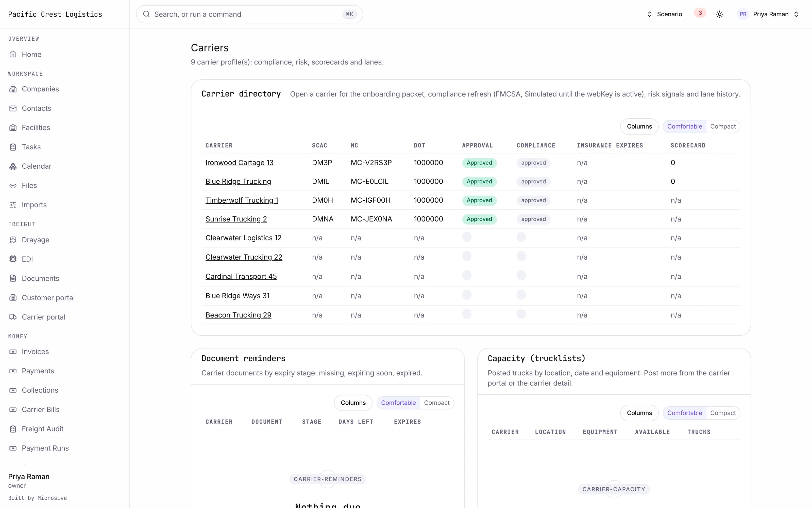Open the Facilities warehouse icon
812x508 pixels.
(13, 128)
